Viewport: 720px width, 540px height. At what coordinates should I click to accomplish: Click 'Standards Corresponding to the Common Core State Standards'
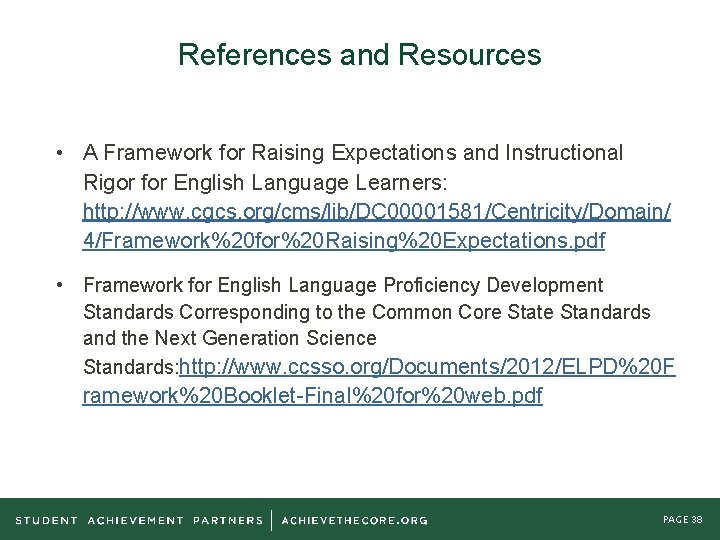point(366,312)
